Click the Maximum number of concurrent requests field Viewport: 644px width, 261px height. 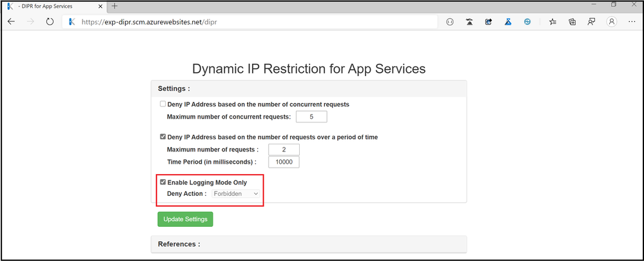click(x=311, y=117)
